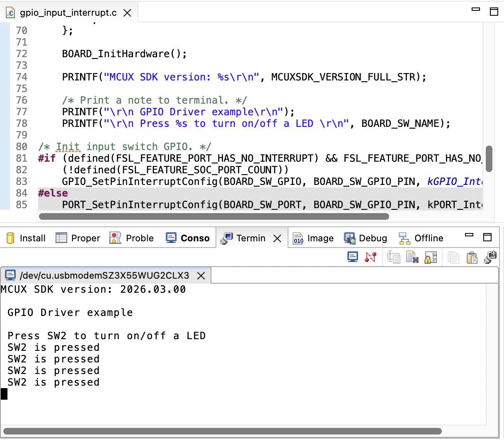This screenshot has width=504, height=442.
Task: Switch to the Install tab
Action: pos(26,238)
